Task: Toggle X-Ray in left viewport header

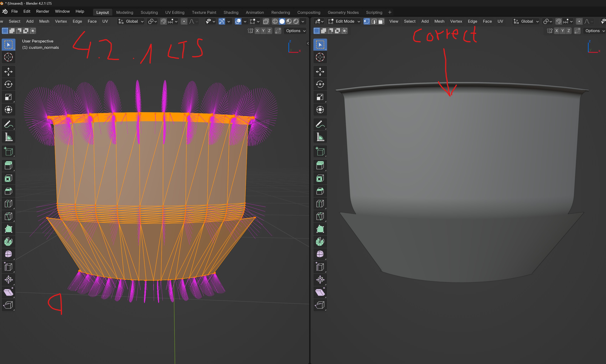Action: click(x=266, y=21)
